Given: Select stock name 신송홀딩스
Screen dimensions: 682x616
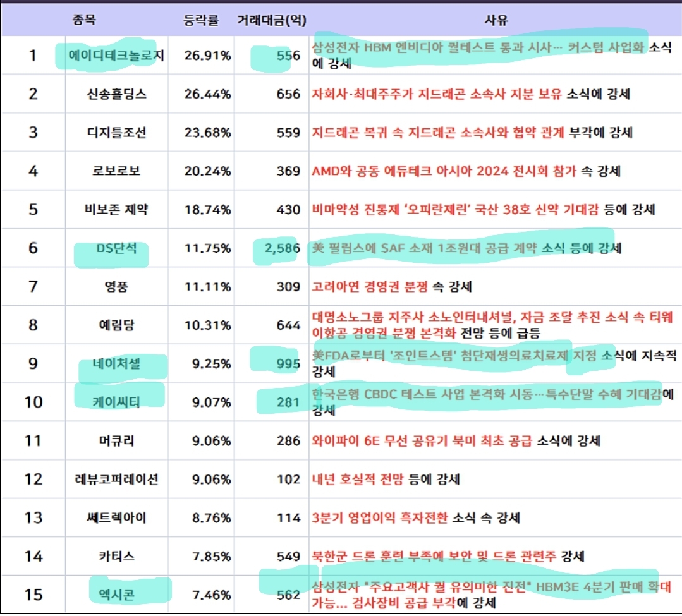Looking at the screenshot, I should pyautogui.click(x=116, y=94).
